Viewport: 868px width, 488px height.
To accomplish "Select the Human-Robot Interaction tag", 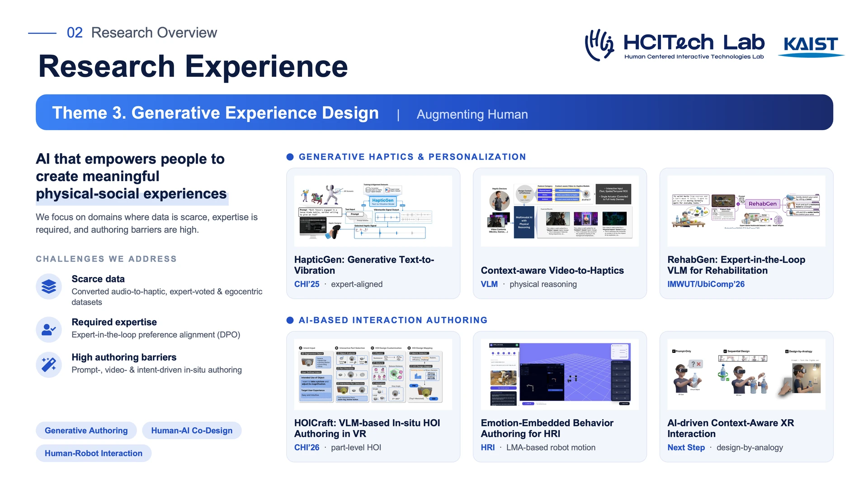I will tap(94, 453).
